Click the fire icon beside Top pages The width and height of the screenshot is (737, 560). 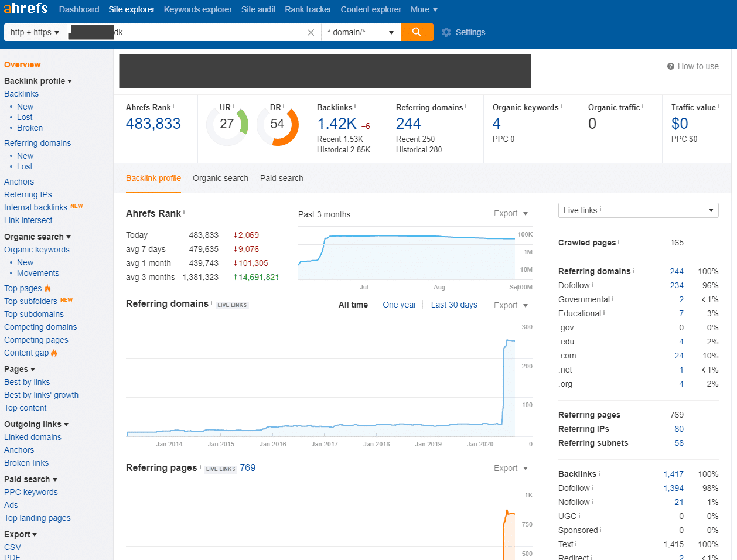tap(47, 288)
